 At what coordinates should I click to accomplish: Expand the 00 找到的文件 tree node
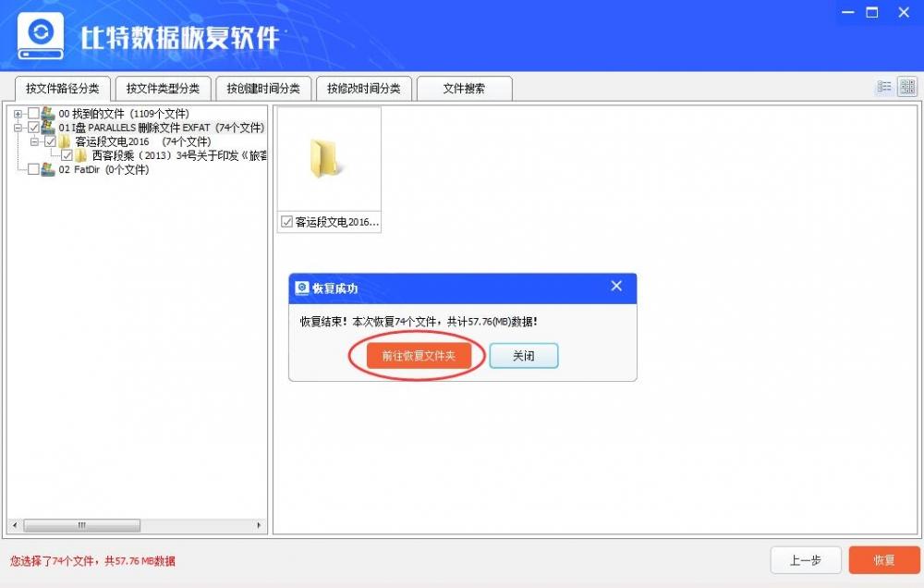[18, 114]
